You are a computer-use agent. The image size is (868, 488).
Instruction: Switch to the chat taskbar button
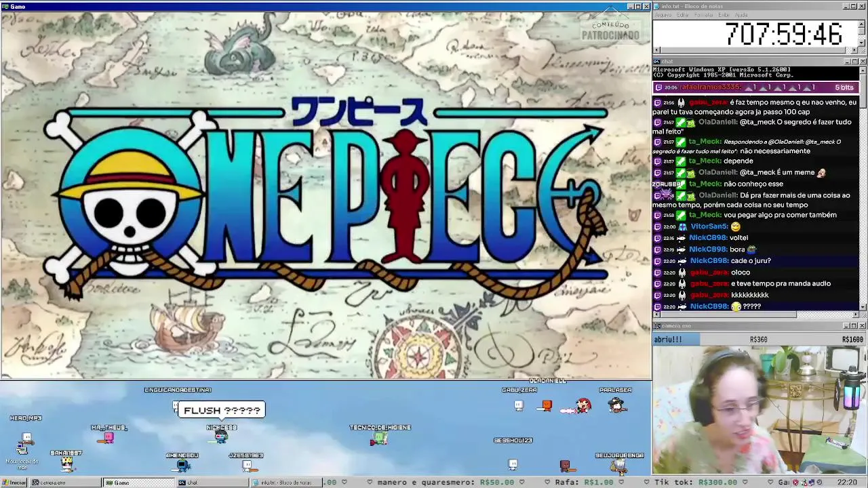pos(212,483)
